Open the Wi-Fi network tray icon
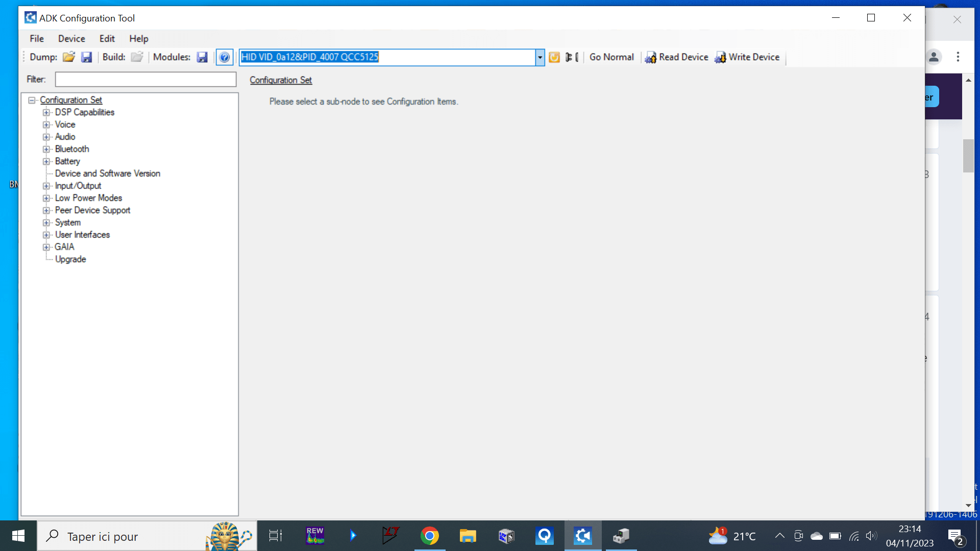 pos(854,536)
